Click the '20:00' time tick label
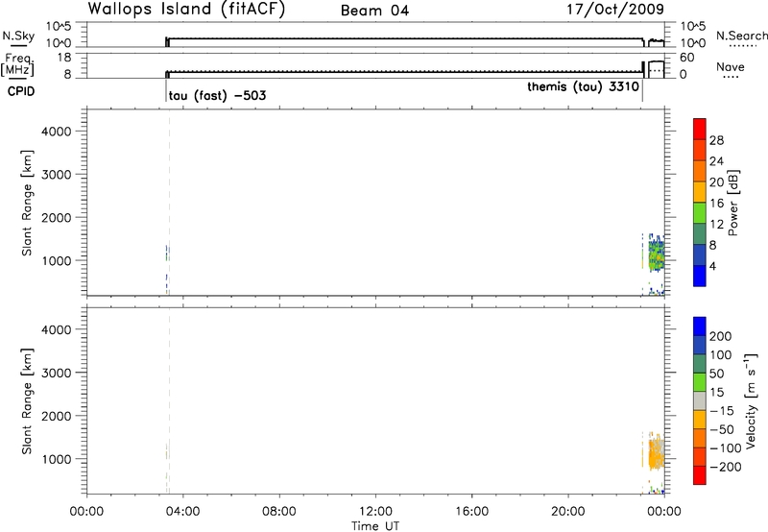768x532 pixels. pos(567,512)
